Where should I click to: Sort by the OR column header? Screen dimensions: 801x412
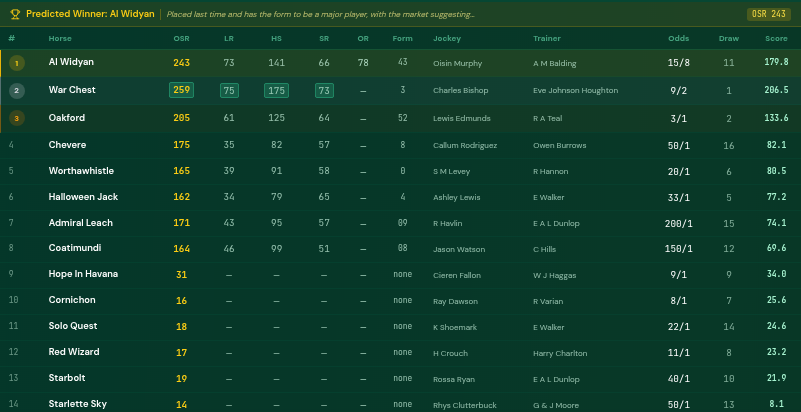coord(363,38)
